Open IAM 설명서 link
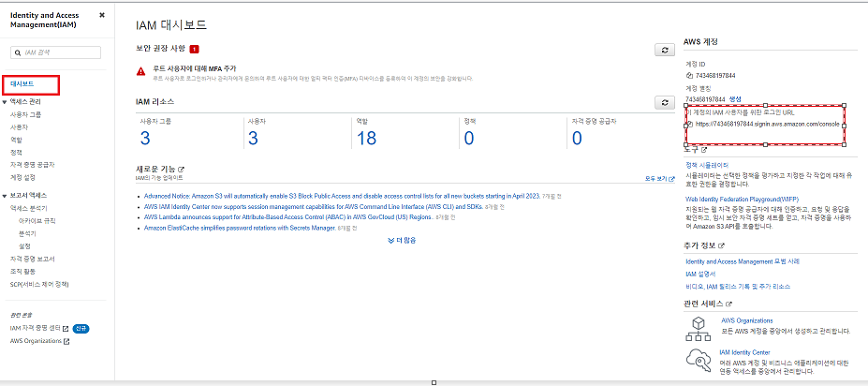 point(700,274)
